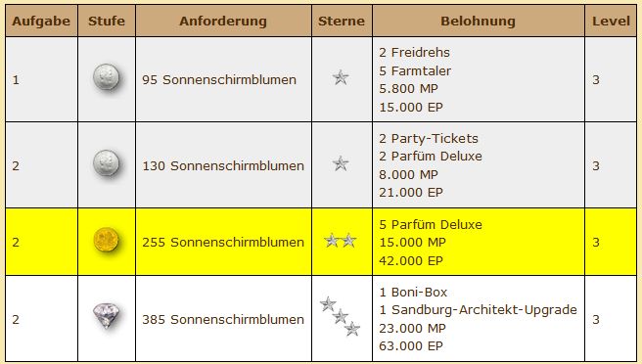Click the three-star rating in last row

pos(340,316)
